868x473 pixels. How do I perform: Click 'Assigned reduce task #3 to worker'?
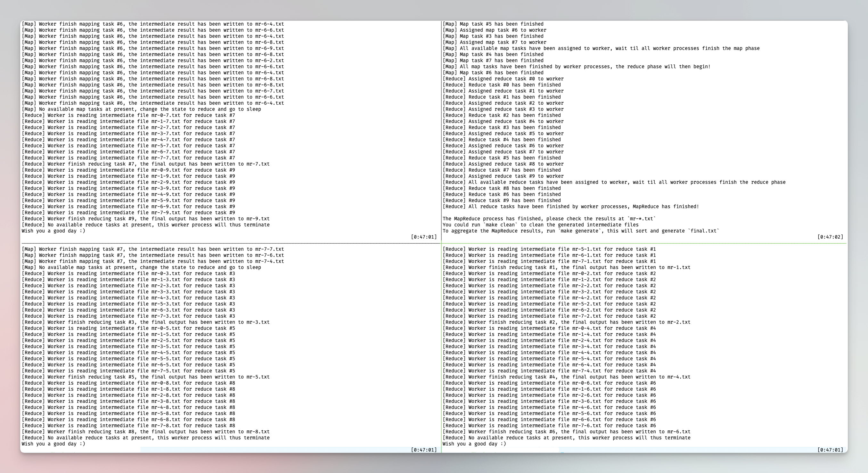click(503, 109)
